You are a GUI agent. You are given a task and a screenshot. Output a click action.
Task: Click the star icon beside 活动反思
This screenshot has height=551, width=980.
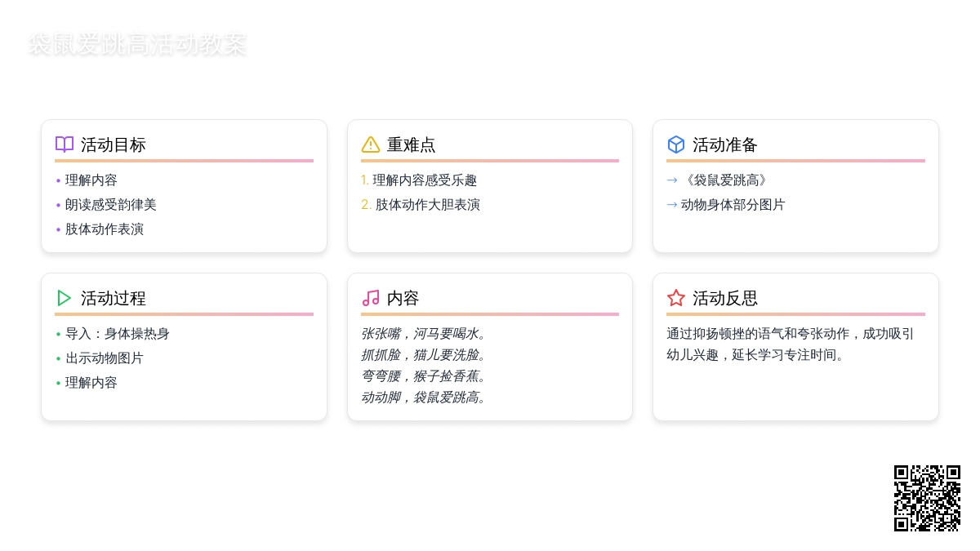pos(676,298)
